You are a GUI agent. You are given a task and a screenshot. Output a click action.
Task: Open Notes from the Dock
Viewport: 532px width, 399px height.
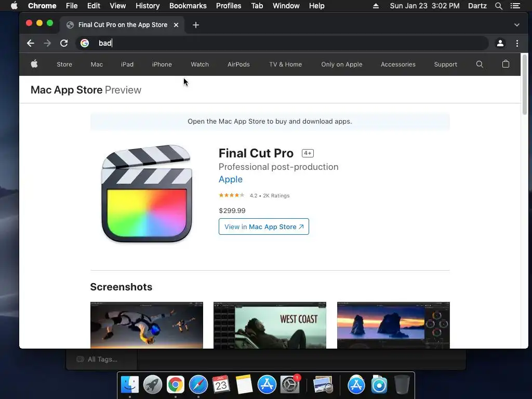[x=244, y=384]
